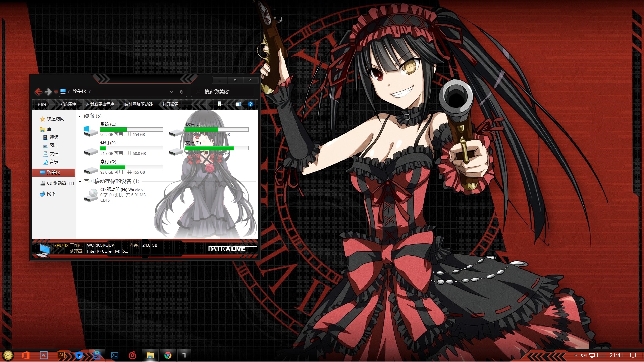Collapse the 硬盘 (5) group
Screen dimensions: 644x362
click(80, 116)
